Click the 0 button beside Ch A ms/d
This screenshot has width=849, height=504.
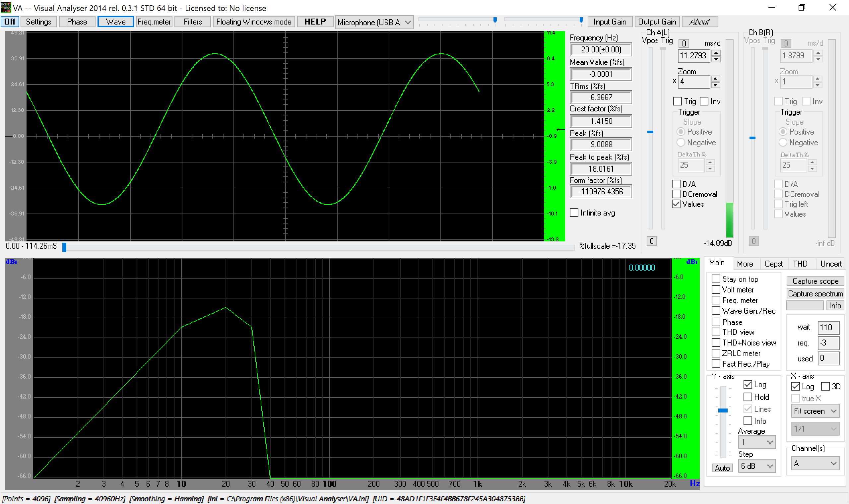[684, 43]
